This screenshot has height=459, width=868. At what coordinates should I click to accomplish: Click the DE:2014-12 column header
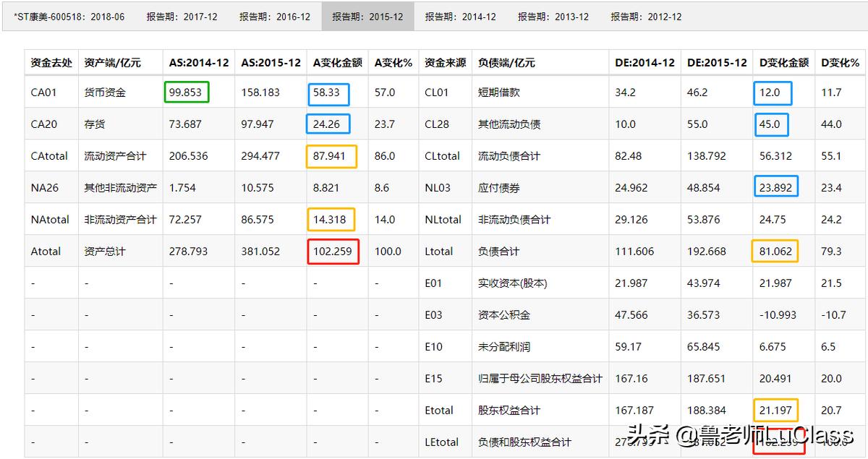point(644,62)
